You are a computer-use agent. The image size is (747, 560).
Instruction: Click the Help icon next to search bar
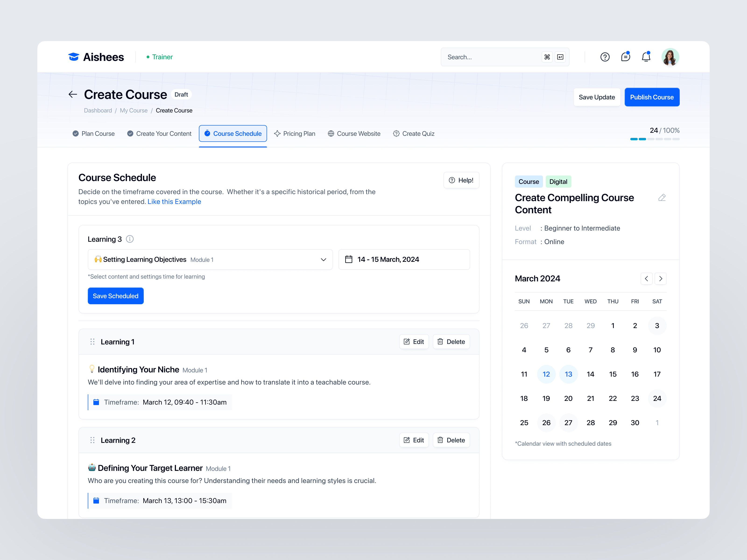[605, 57]
